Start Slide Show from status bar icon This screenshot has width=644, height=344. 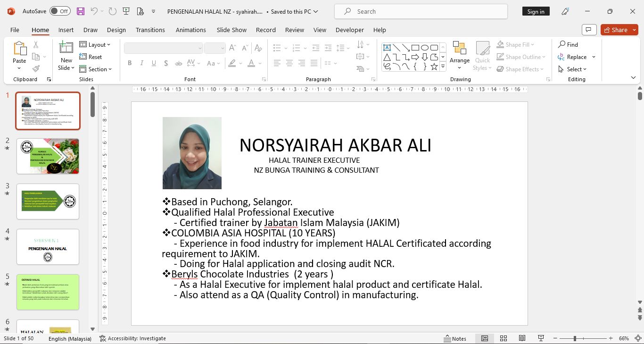[541, 338]
